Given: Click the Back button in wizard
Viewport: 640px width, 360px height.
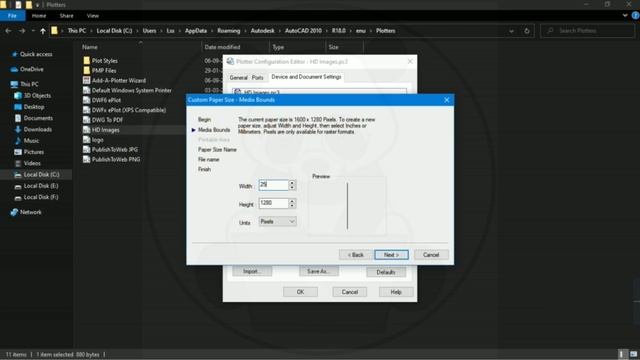Looking at the screenshot, I should click(x=356, y=255).
